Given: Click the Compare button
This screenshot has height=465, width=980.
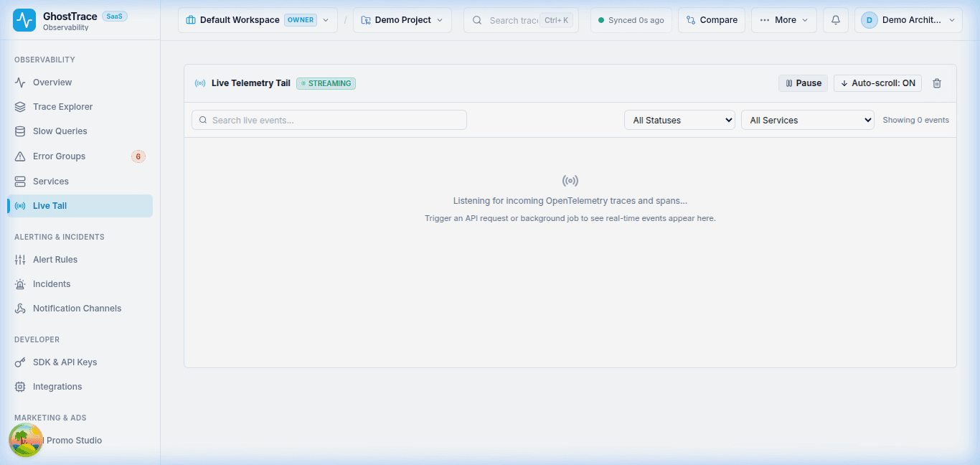Looking at the screenshot, I should pos(712,20).
